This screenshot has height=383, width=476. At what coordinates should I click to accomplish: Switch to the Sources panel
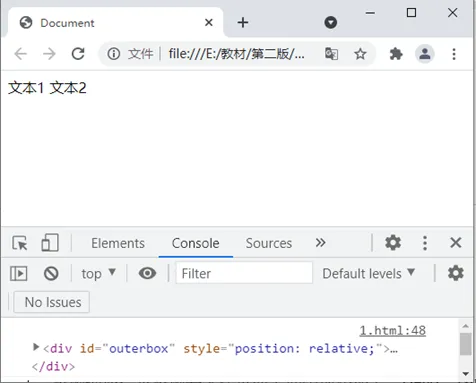point(269,243)
